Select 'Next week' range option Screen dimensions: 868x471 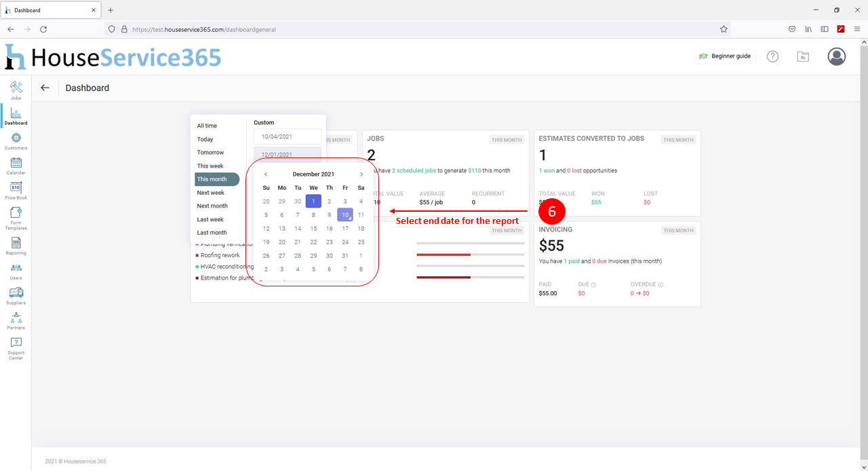pyautogui.click(x=210, y=193)
